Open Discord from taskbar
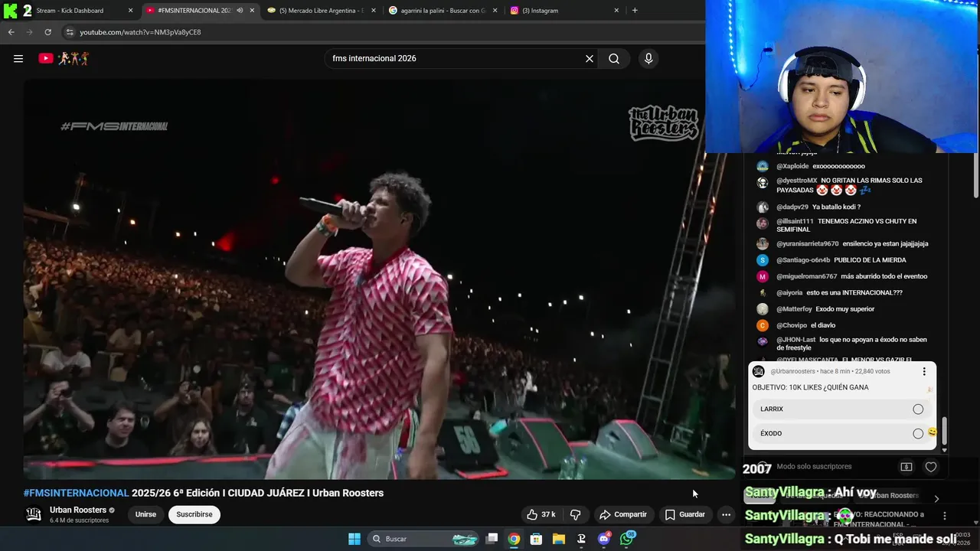Image resolution: width=980 pixels, height=551 pixels. pos(604,539)
